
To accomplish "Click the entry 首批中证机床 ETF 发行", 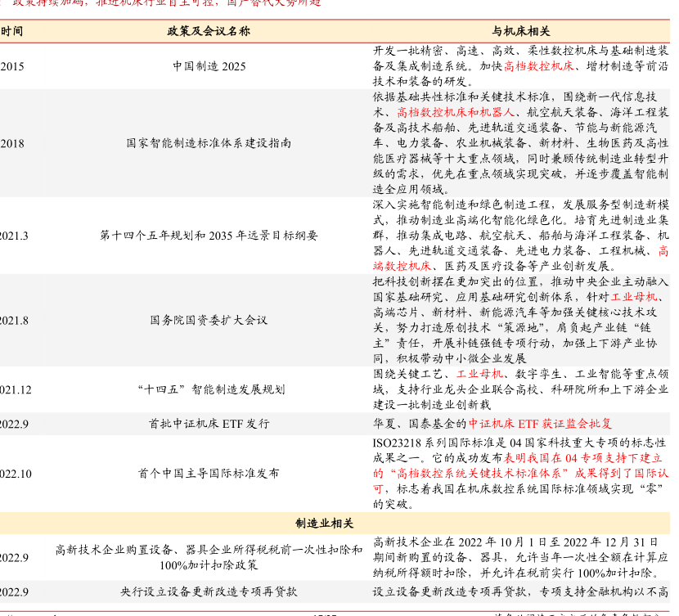I will [x=209, y=424].
